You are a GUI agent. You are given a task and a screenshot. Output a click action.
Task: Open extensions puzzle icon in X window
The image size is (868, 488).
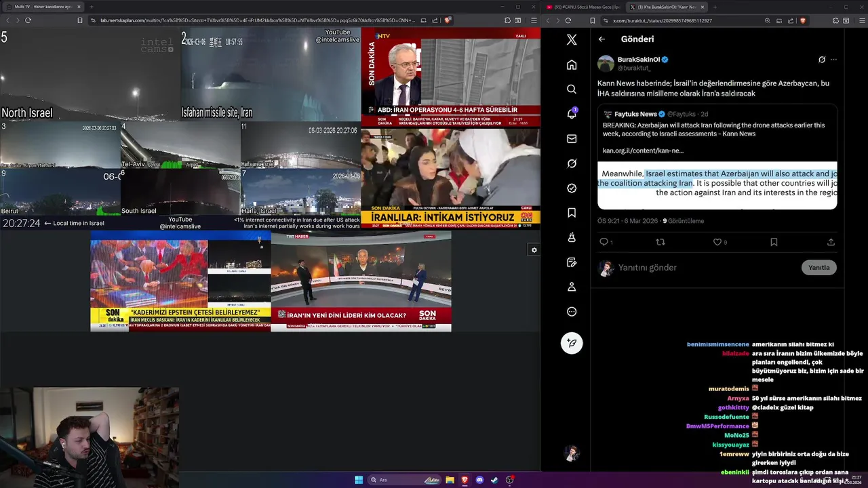pos(836,20)
